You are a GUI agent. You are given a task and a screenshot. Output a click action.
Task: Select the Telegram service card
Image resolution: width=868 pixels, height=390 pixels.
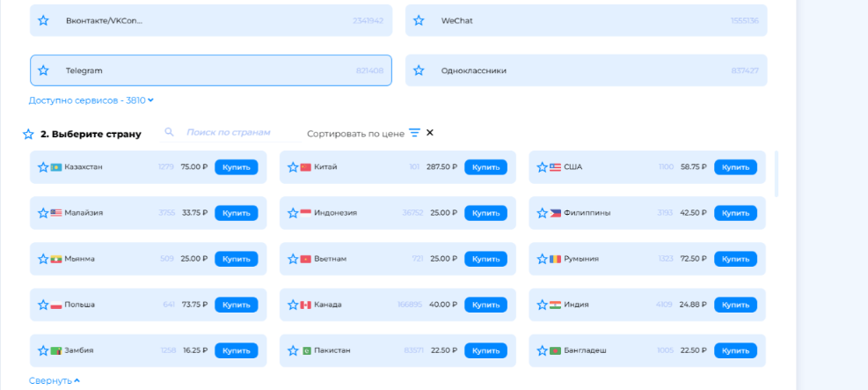211,70
